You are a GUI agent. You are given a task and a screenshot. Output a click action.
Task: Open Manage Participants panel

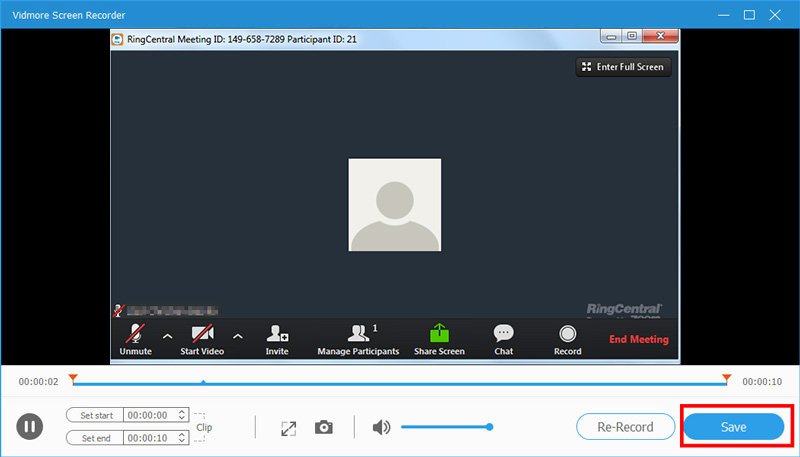click(358, 335)
